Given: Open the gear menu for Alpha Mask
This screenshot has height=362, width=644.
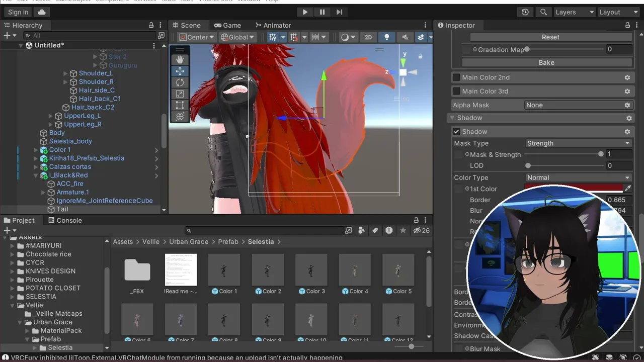Looking at the screenshot, I should (627, 105).
